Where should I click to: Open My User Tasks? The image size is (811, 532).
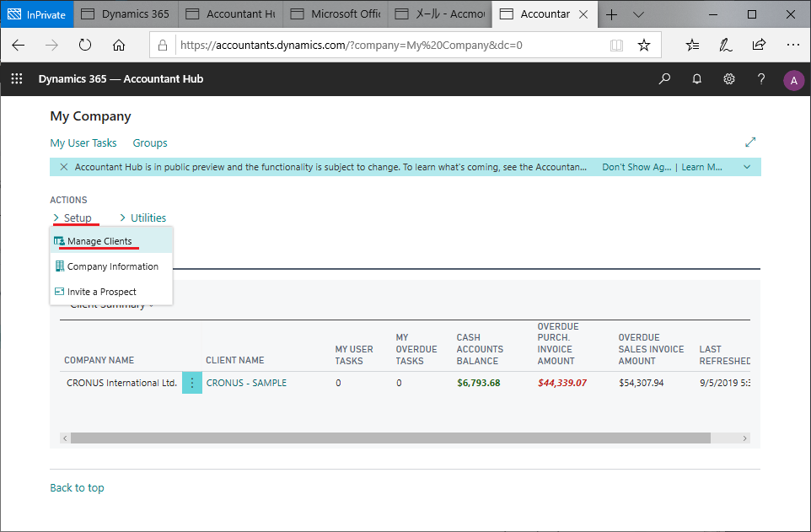(x=83, y=142)
